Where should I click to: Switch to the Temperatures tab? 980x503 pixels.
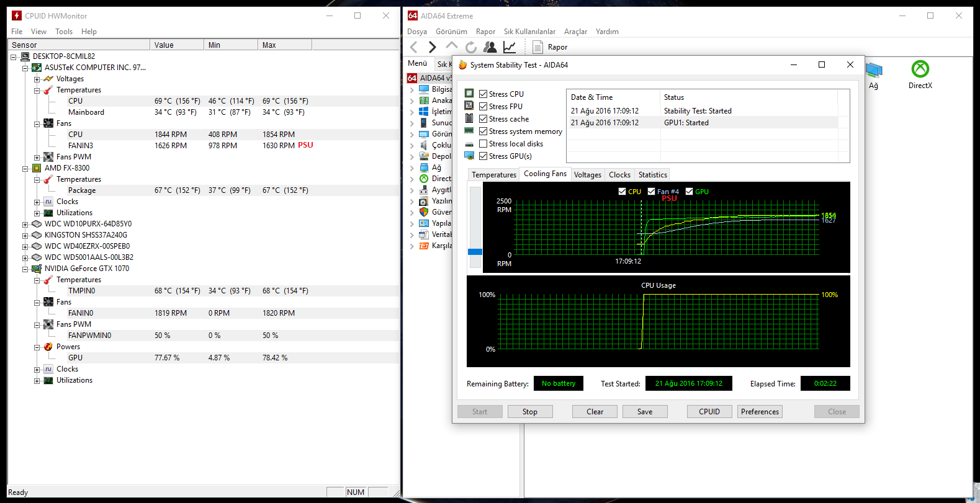tap(494, 175)
